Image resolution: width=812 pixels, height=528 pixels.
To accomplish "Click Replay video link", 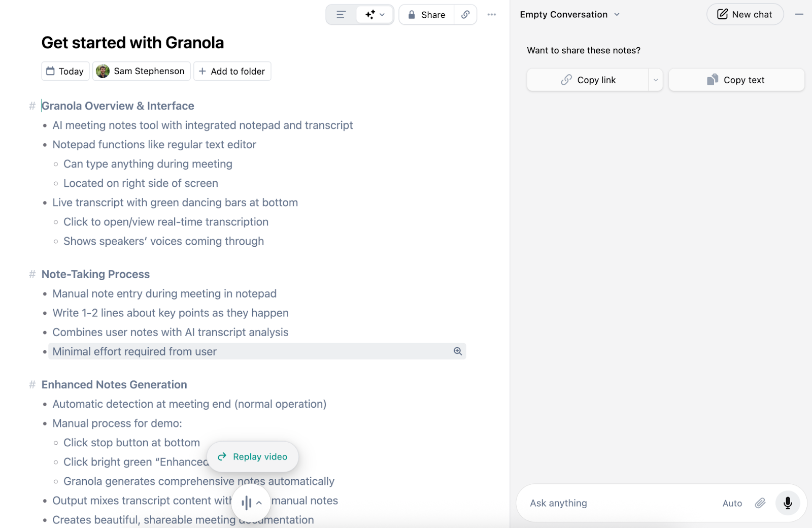I will [x=253, y=457].
